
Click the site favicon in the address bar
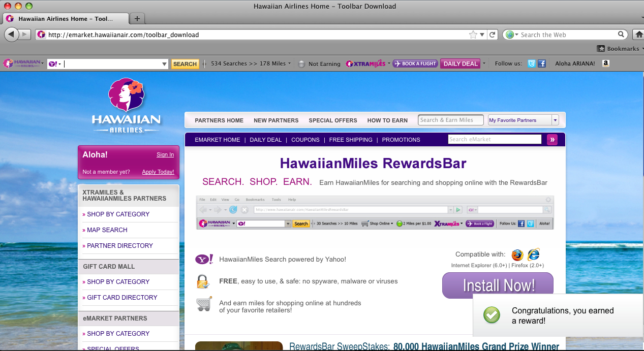pos(41,35)
